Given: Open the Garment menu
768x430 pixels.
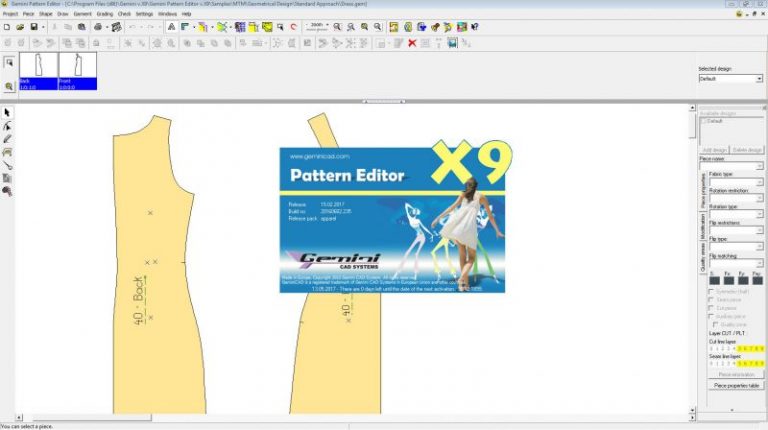Looking at the screenshot, I should coord(80,14).
